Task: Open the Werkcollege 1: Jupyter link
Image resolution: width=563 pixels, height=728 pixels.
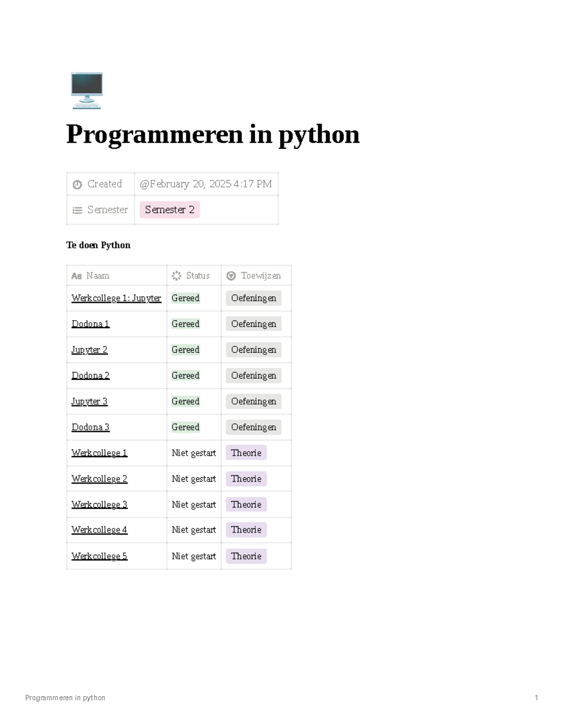Action: coord(116,298)
